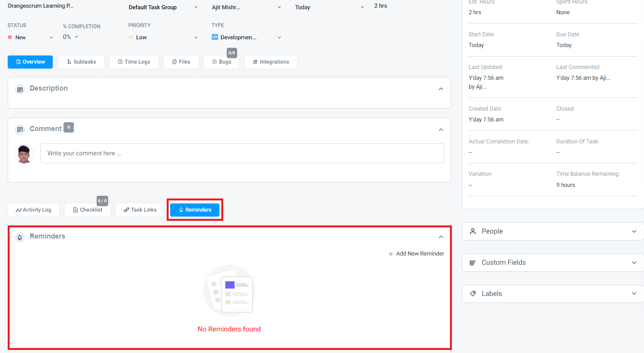
Task: Click the red New status color square
Action: 10,37
